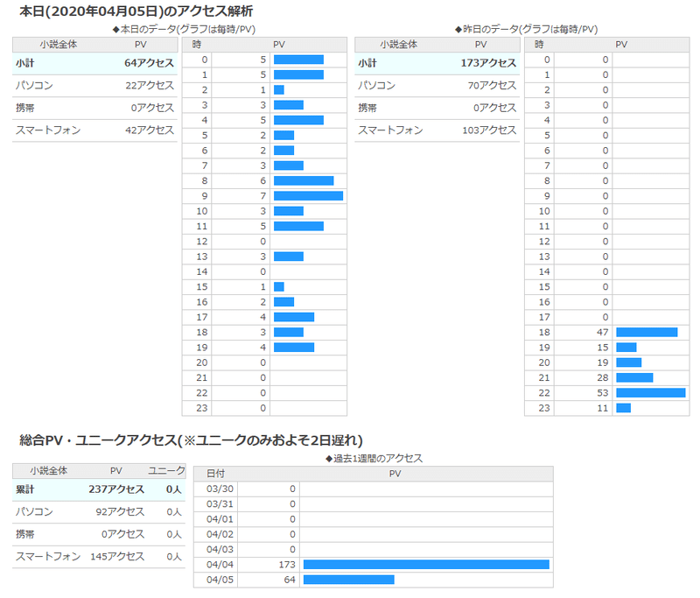Click today's hour 17 bar
Screen dimensions: 700x598
(294, 317)
